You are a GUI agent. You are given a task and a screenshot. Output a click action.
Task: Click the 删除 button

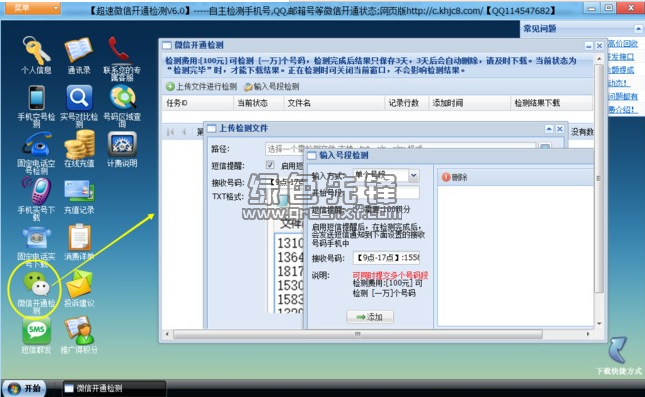[455, 177]
